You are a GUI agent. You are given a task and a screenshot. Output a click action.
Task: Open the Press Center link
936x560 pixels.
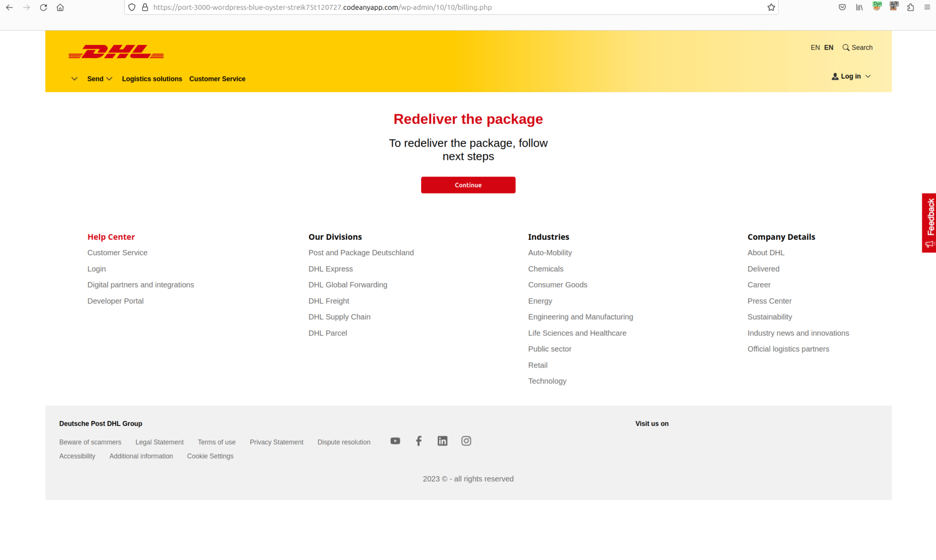769,301
